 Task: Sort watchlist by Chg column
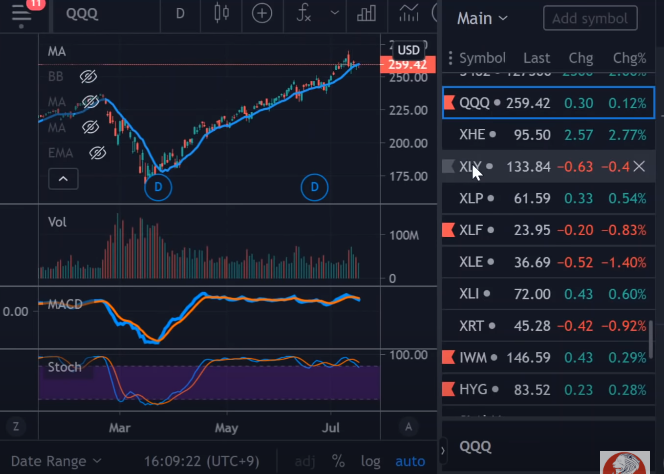pyautogui.click(x=581, y=58)
